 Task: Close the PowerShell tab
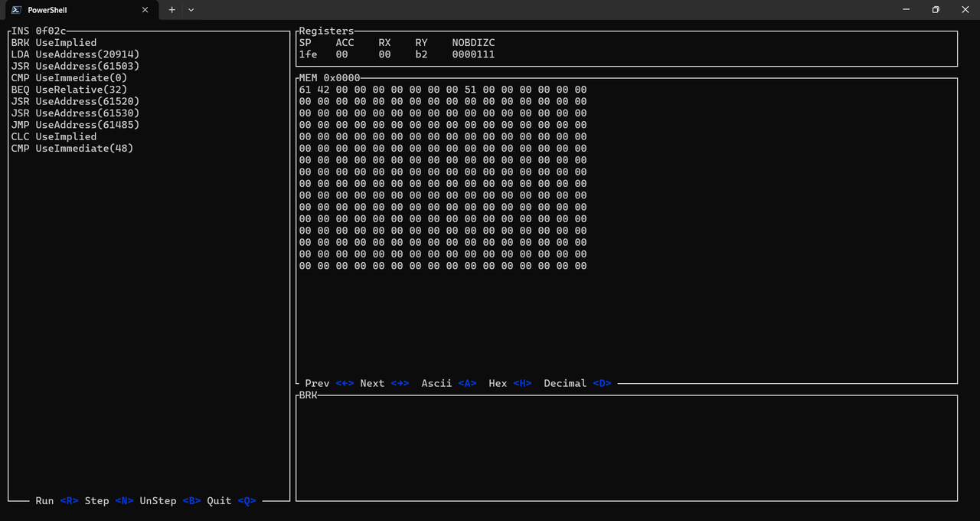tap(145, 10)
